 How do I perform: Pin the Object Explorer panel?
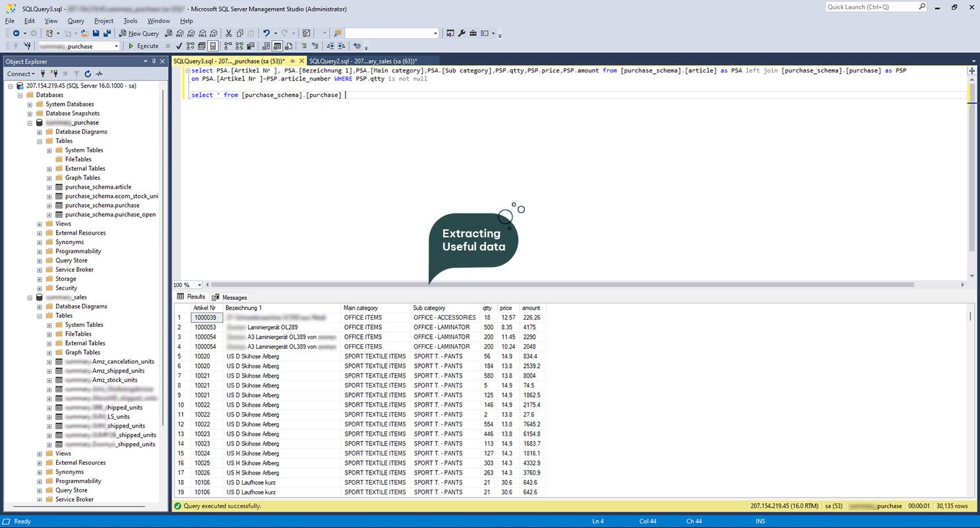point(154,61)
